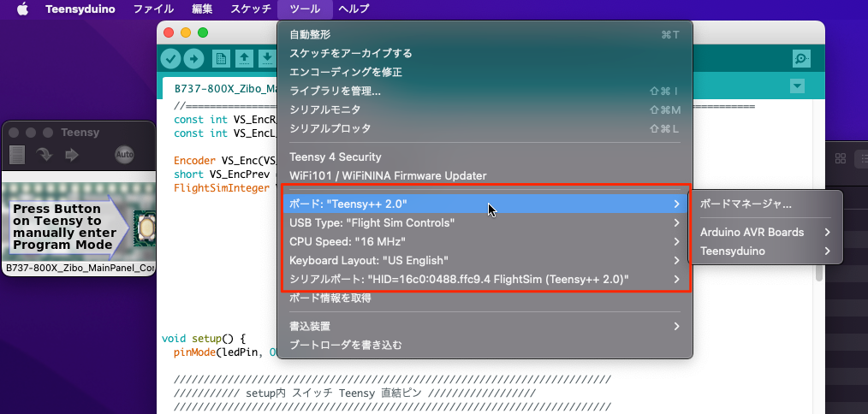Click the short VS_EncPrev code line
Screen dimensions: 868x414
225,174
